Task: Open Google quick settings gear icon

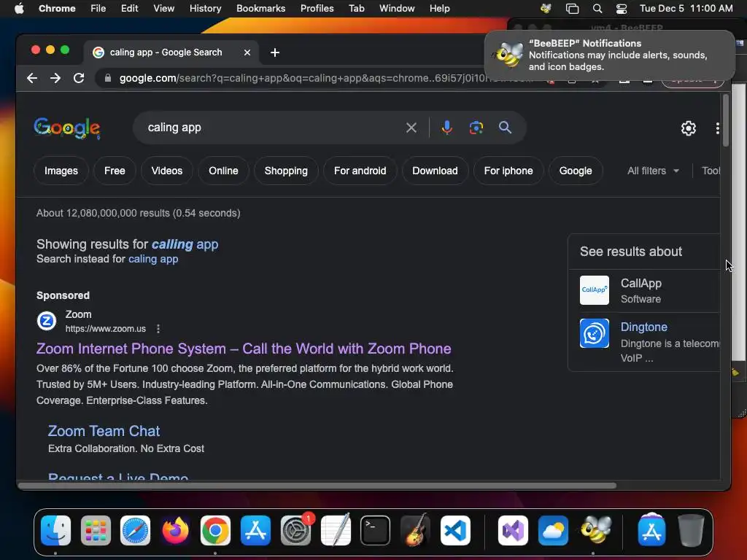Action: [x=689, y=128]
